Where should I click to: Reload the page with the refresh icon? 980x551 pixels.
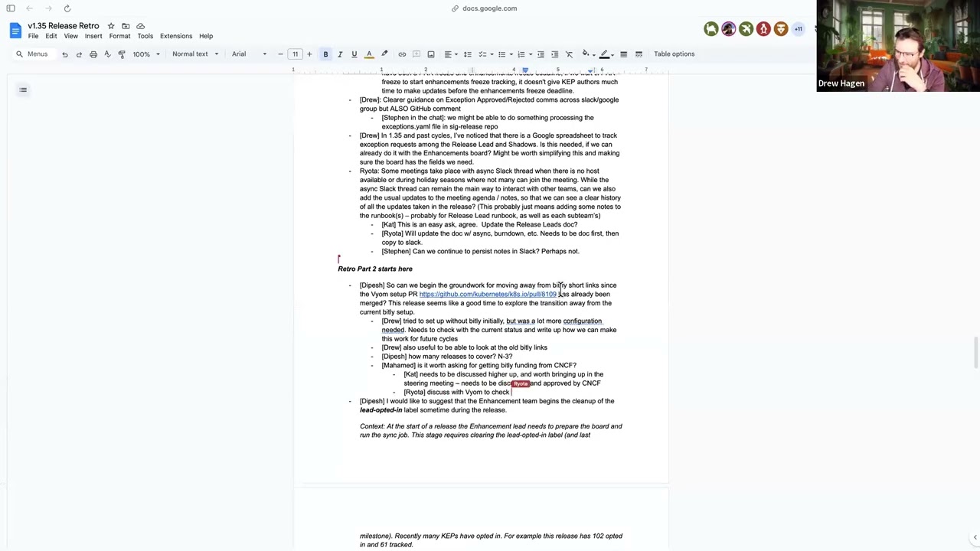coord(67,8)
